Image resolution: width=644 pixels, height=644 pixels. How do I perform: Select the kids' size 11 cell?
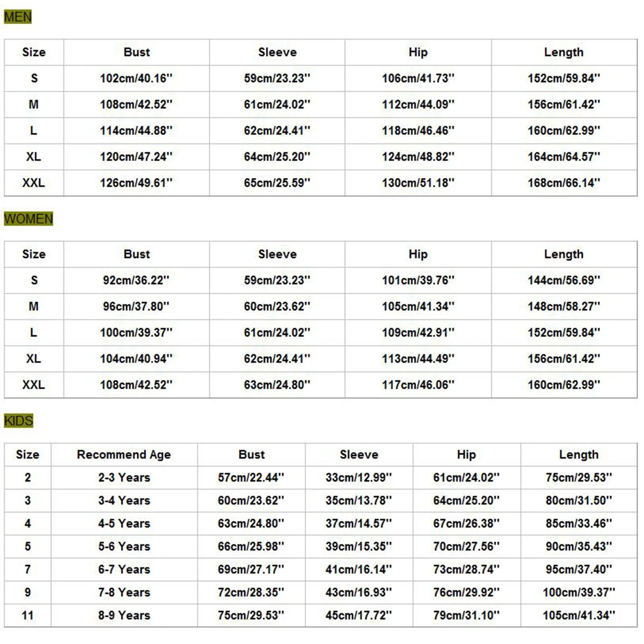27,615
